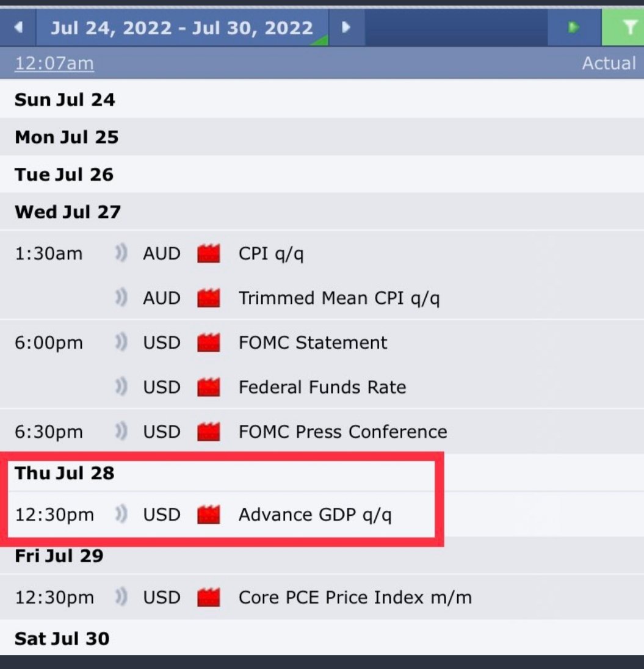Click red impact icon for Federal Funds Rate
Screen dimensions: 644x669
point(209,386)
